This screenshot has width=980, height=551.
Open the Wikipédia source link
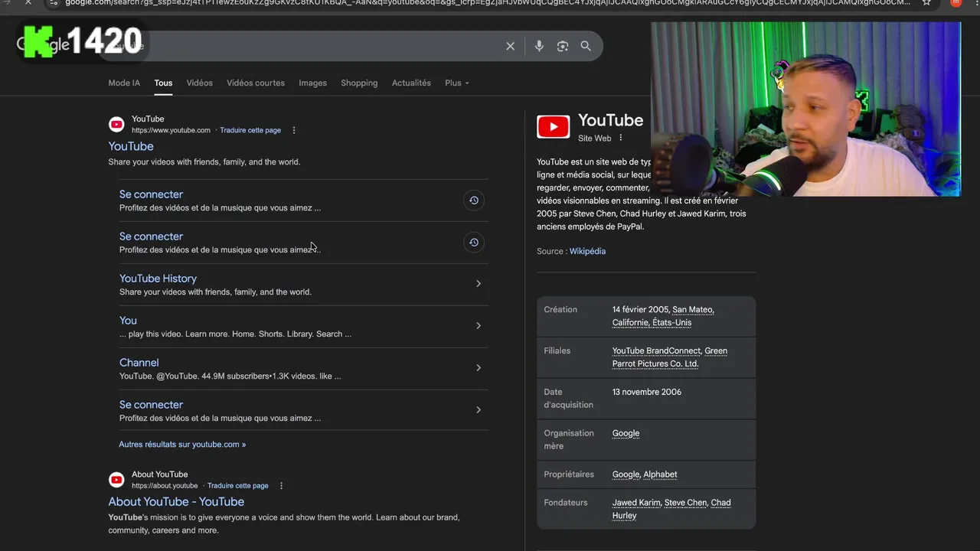pos(587,251)
